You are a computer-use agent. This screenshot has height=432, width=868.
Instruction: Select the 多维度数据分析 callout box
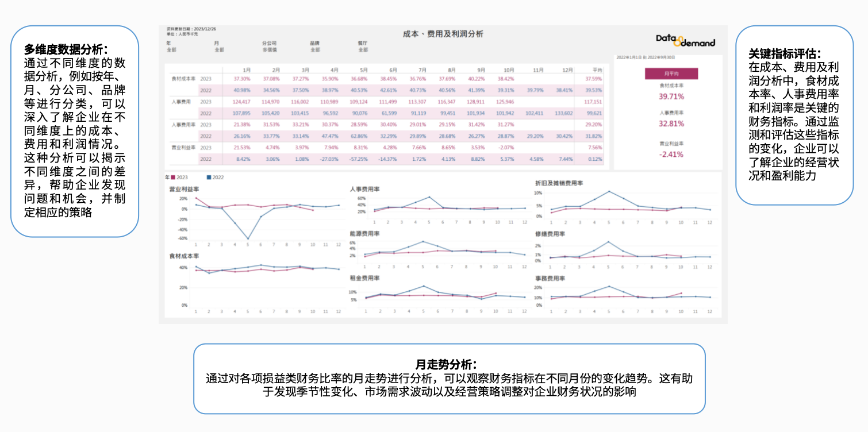click(75, 131)
